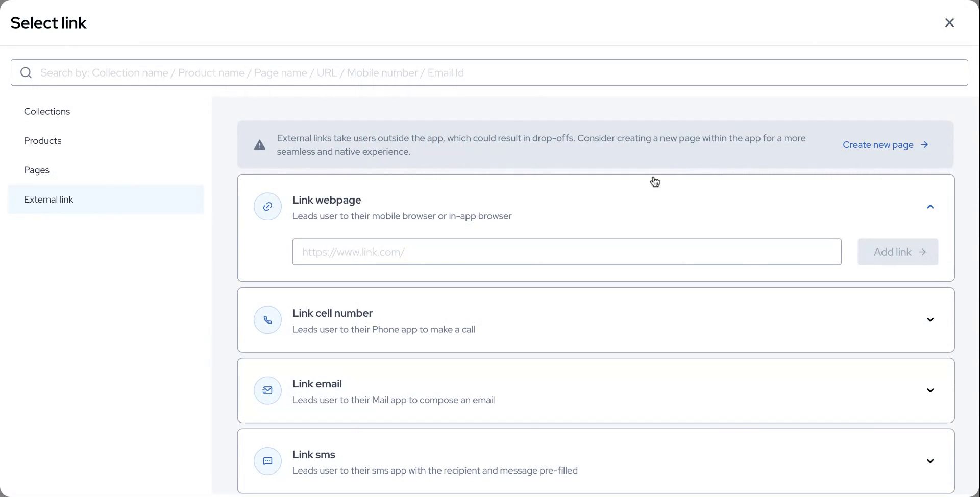Collapse the Link webpage section
The image size is (980, 497).
[x=930, y=207]
